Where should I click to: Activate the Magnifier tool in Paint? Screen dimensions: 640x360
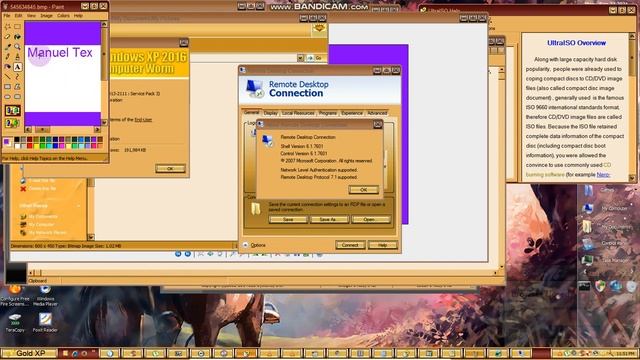tap(18, 47)
